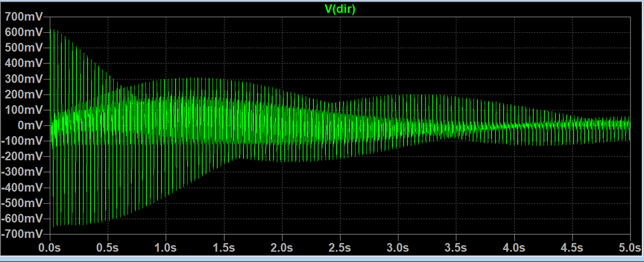Click the 1.5s time axis label
Screen dimensions: 644x262
(224, 248)
